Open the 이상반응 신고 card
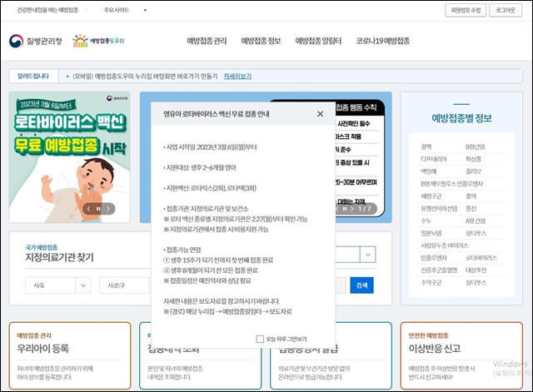Viewport: 533px width, 392px height. click(461, 355)
